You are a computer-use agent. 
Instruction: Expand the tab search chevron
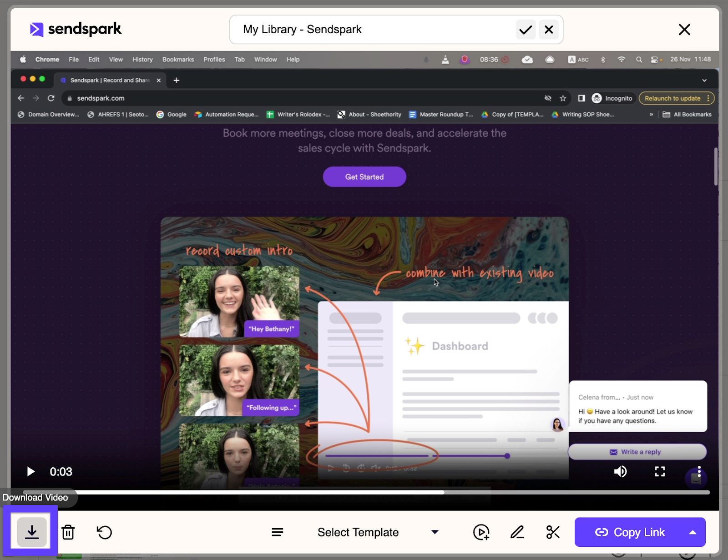704,81
